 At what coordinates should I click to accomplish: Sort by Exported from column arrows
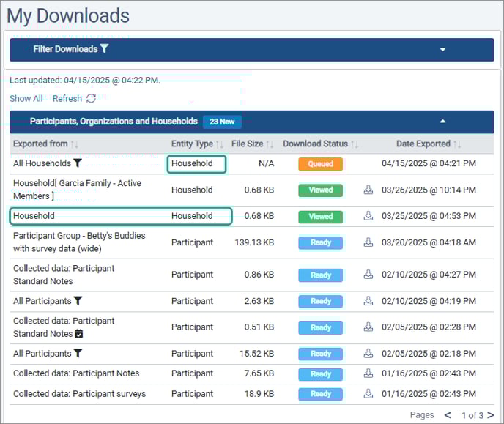pyautogui.click(x=75, y=144)
